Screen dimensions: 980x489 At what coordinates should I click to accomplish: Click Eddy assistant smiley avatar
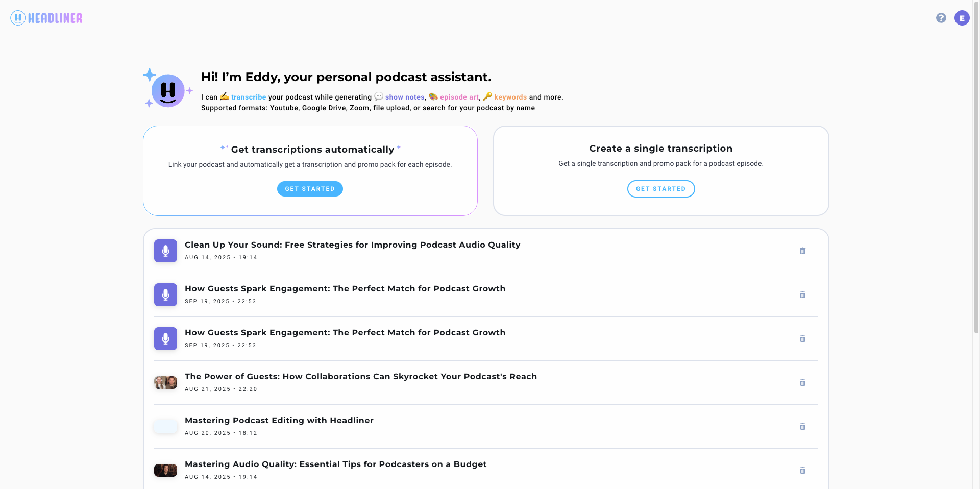[x=168, y=91]
